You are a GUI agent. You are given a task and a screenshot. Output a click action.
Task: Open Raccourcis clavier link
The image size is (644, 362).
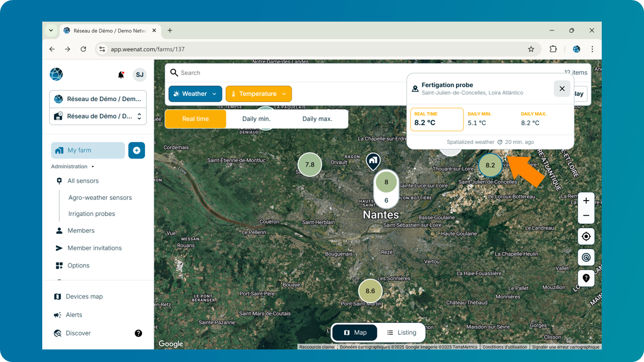[x=317, y=347]
